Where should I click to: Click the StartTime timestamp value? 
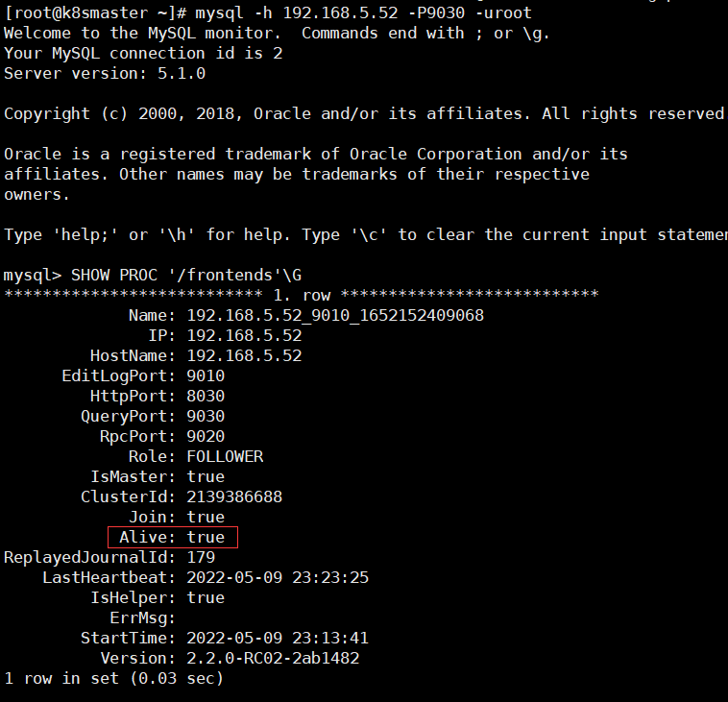pos(278,639)
